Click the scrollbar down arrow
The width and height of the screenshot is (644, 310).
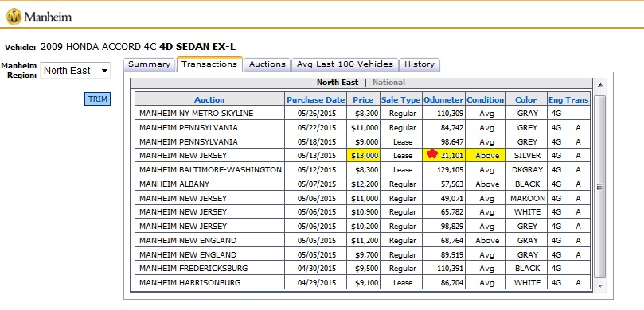pos(599,285)
